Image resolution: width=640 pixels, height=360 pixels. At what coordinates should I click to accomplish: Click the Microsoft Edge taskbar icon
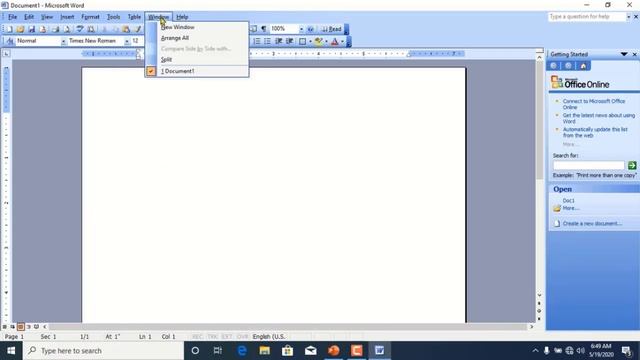242,351
